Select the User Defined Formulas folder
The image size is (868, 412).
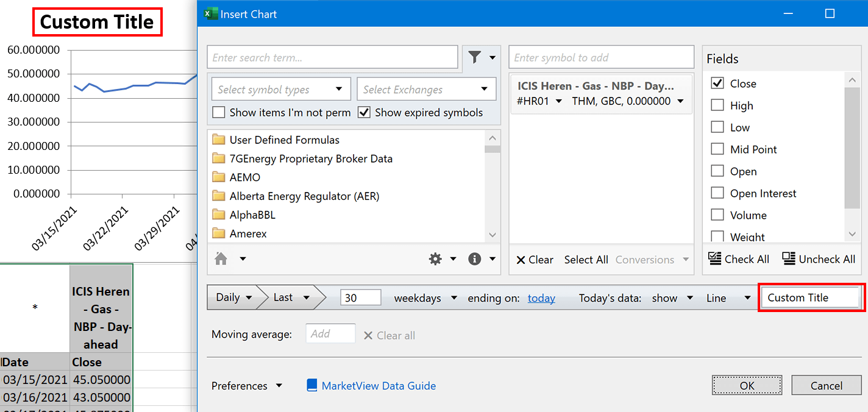point(284,140)
